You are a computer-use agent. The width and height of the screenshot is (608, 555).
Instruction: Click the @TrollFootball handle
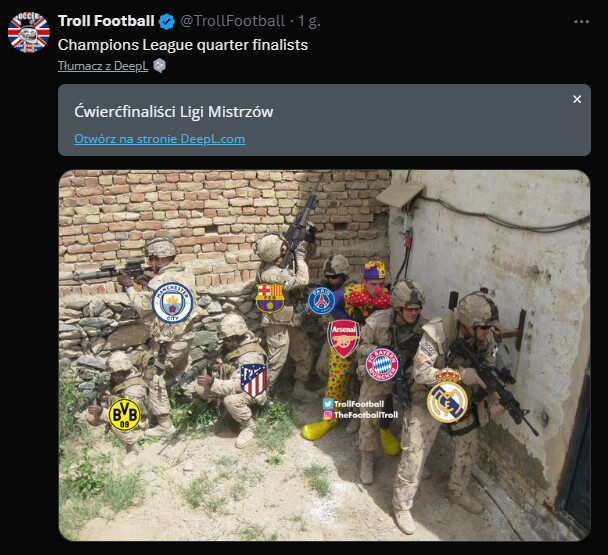[x=232, y=21]
